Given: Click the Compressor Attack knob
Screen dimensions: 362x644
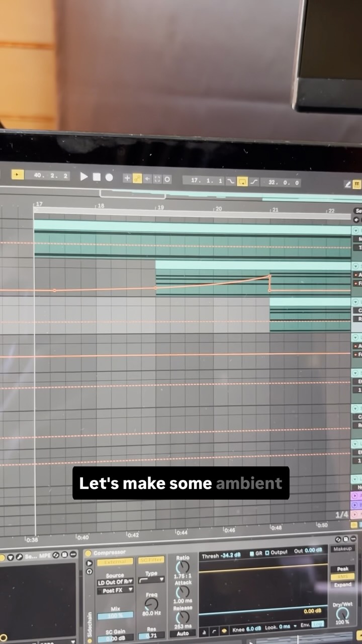Looking at the screenshot, I should click(x=183, y=592).
